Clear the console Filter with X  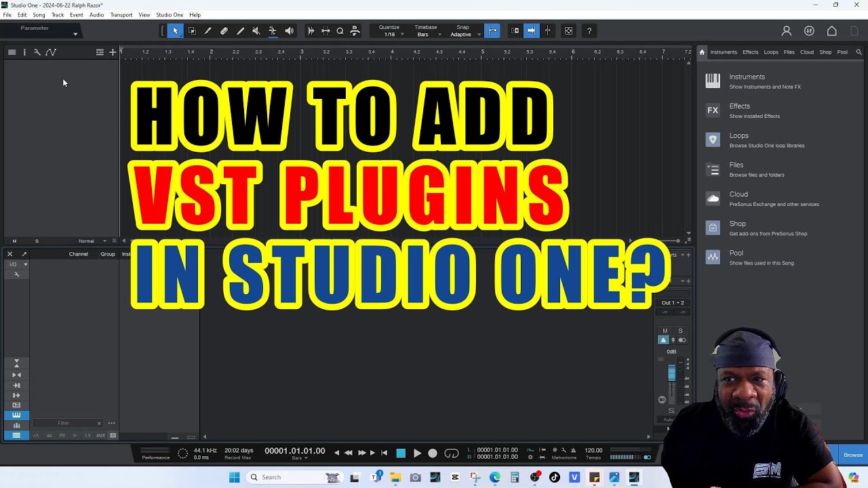click(99, 423)
